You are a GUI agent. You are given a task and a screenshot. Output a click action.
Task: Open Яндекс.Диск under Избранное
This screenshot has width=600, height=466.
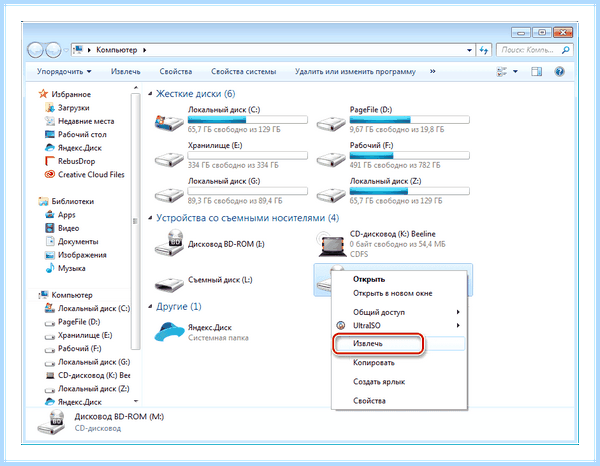coord(73,148)
